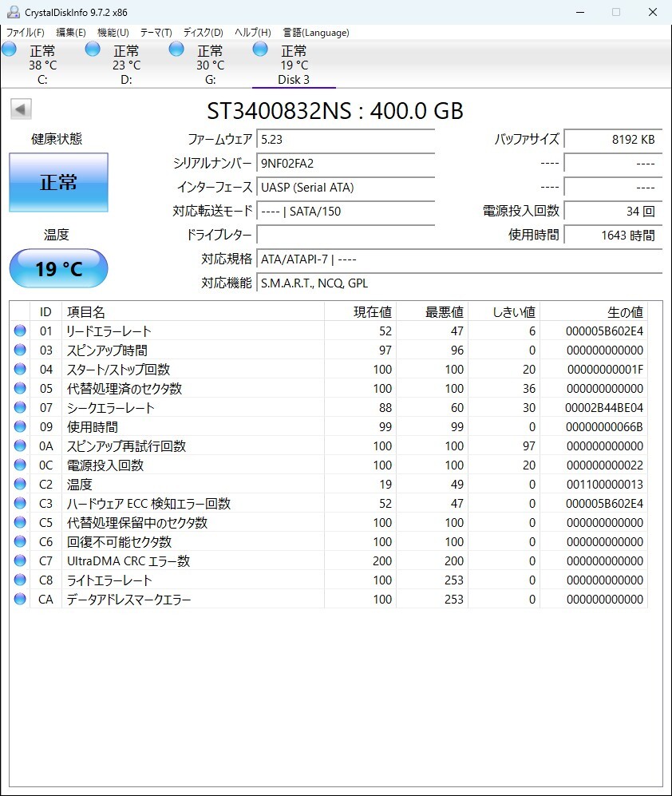Viewport: 672px width, 796px height.
Task: Click raw value 001100000013 in the SMART table
Action: click(604, 485)
